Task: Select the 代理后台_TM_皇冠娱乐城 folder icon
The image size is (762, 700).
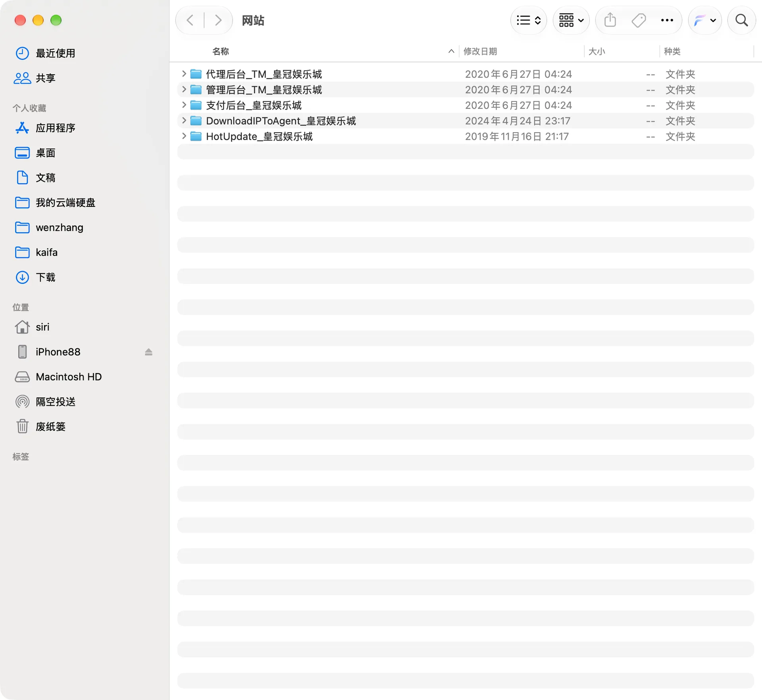Action: pos(196,74)
